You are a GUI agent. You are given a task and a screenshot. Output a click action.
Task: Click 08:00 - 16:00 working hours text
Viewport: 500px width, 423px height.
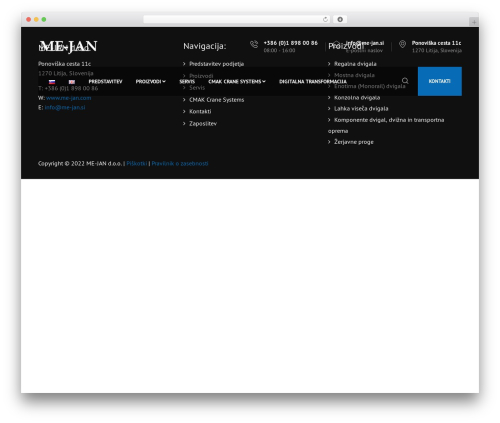[x=279, y=50]
